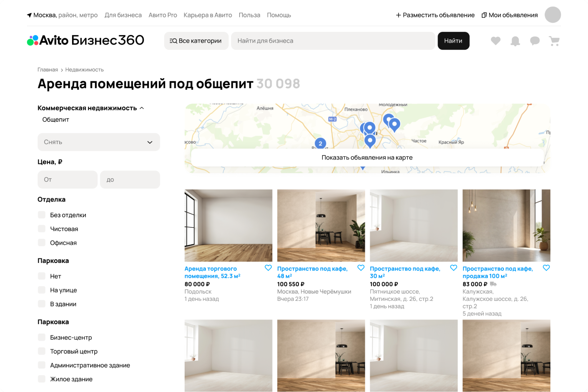Open favorites heart icon in header
The image size is (588, 392).
(496, 41)
